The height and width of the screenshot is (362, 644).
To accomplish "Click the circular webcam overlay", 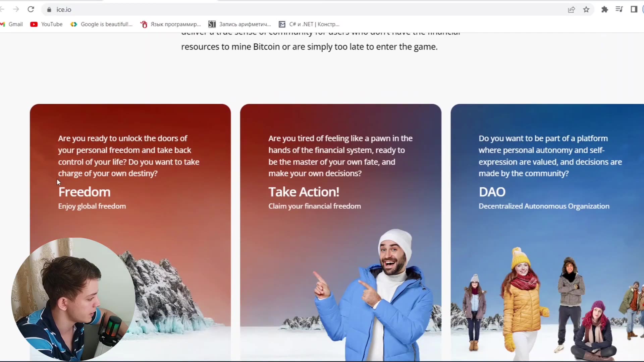I will point(73,299).
